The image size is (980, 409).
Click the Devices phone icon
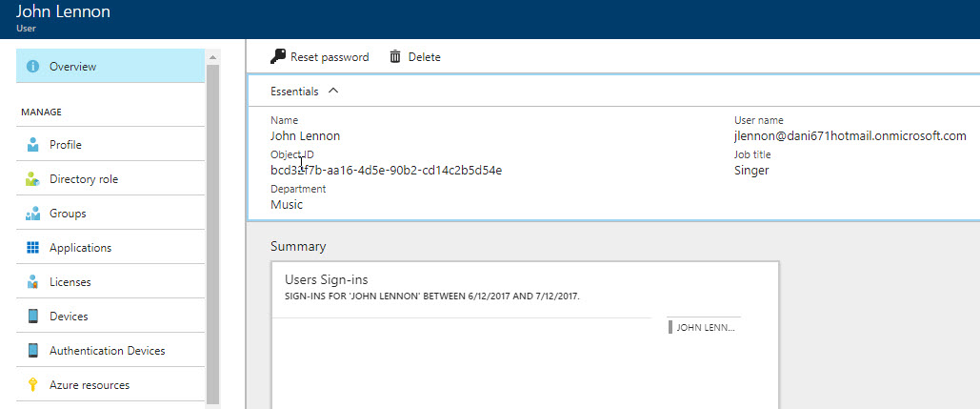(x=33, y=317)
